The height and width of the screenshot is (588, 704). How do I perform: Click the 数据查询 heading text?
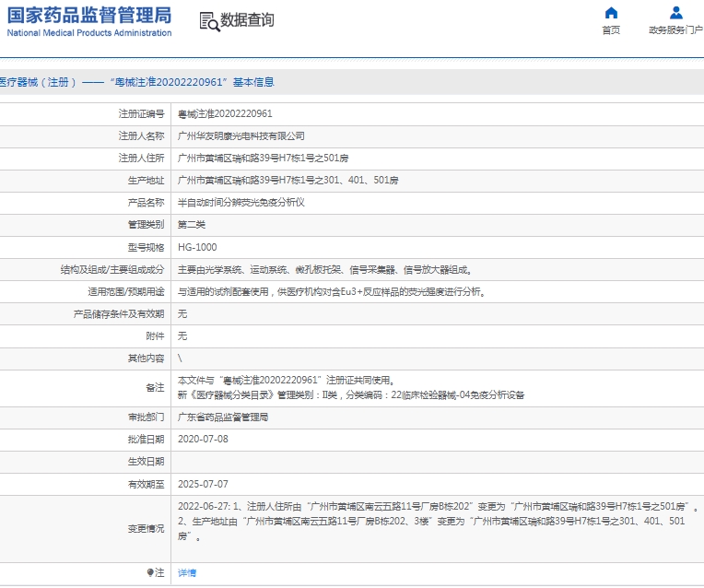pos(247,19)
